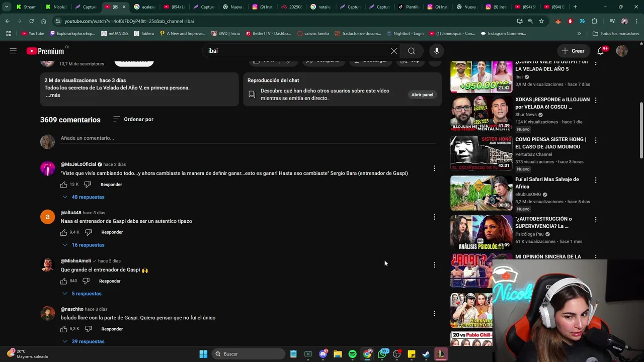Open the browser extensions puzzle icon
The width and height of the screenshot is (644, 362).
[594, 21]
